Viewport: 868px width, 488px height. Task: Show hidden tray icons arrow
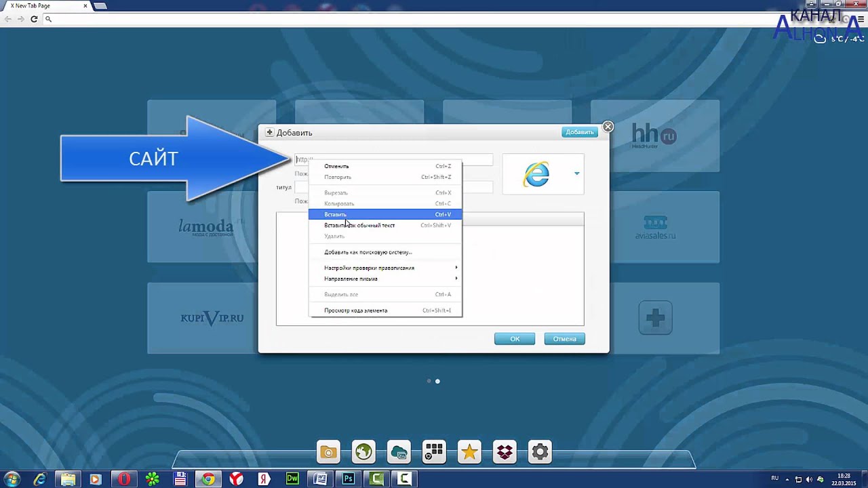pos(788,479)
